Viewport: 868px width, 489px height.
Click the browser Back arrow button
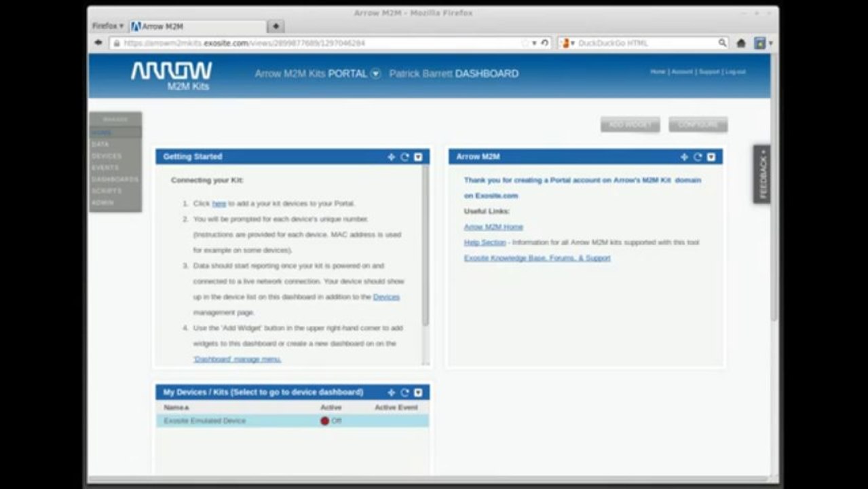[98, 43]
